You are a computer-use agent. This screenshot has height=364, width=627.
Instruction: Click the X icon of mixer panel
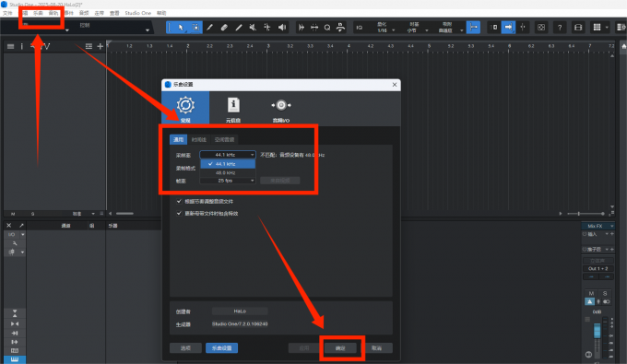pos(9,226)
